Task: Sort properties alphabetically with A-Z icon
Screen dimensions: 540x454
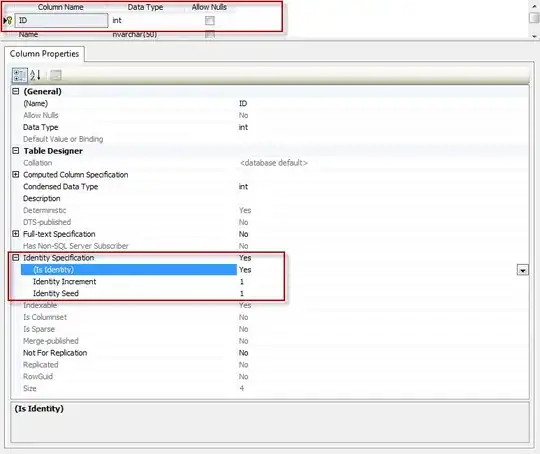Action: 35,75
